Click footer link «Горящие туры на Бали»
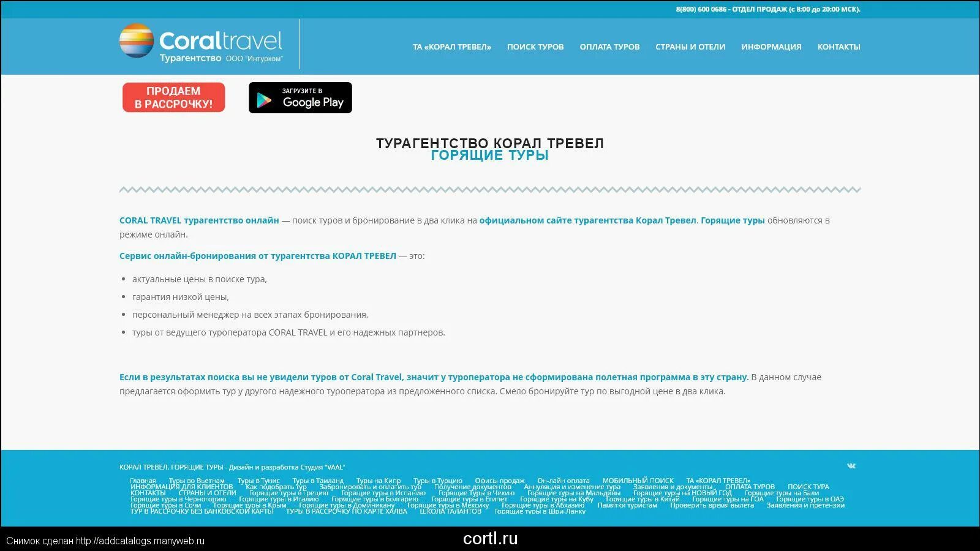 point(782,493)
